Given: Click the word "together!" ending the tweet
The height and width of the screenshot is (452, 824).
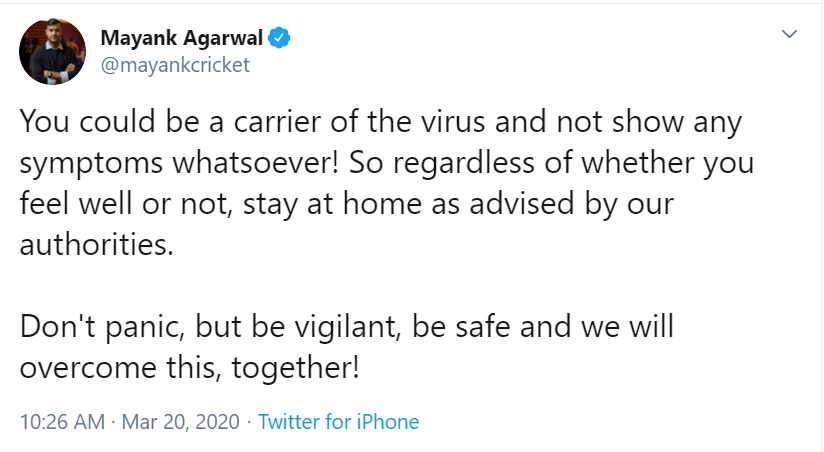Looking at the screenshot, I should click(x=295, y=368).
